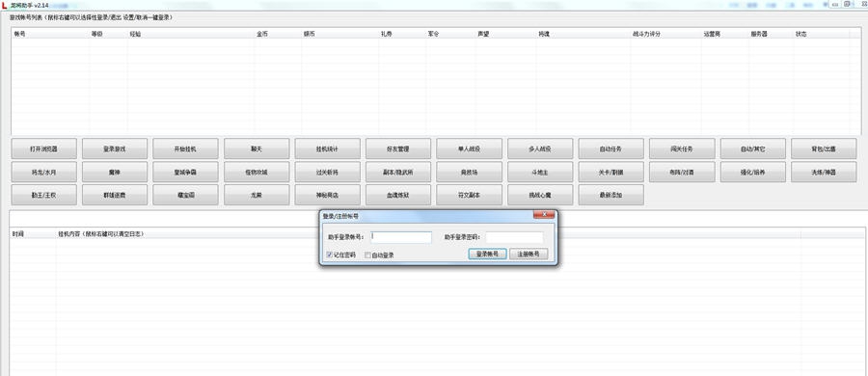This screenshot has height=376, width=868.
Task: Select the 单人战役 button
Action: (x=469, y=149)
